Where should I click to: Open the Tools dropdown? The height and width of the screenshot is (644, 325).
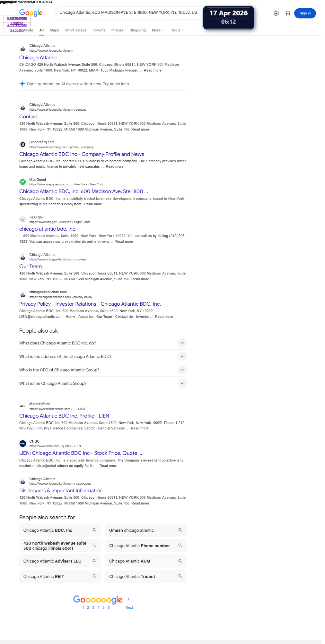[x=177, y=30]
